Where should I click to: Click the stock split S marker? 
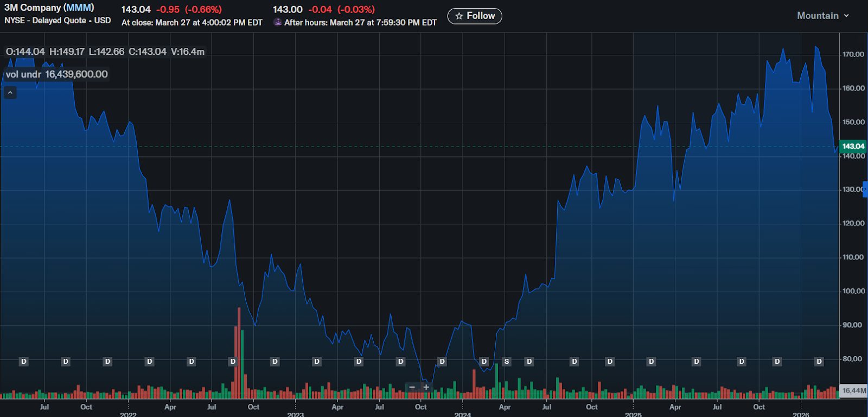[507, 362]
